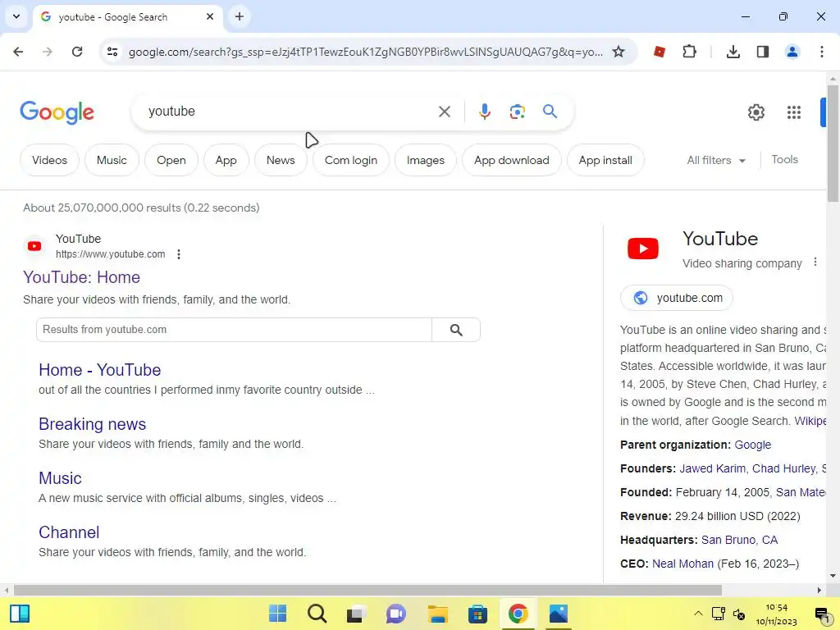The image size is (840, 630).
Task: Open Chrome three-dot menu
Action: [822, 52]
